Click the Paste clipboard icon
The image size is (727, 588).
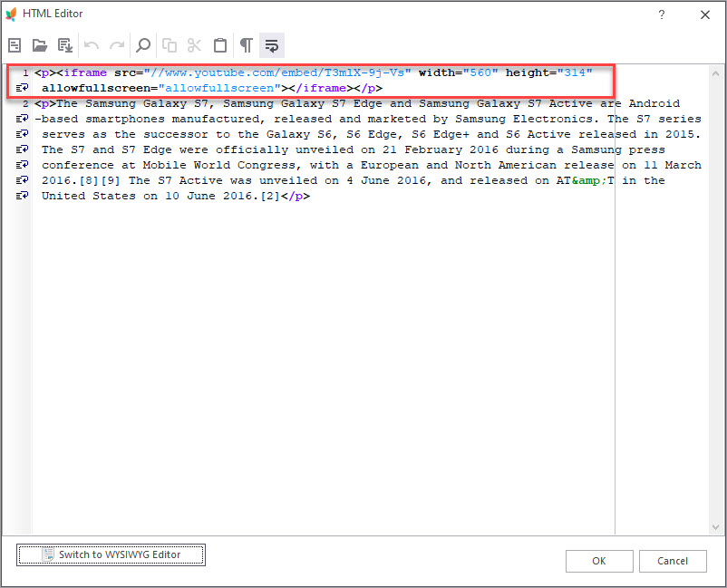click(x=220, y=45)
